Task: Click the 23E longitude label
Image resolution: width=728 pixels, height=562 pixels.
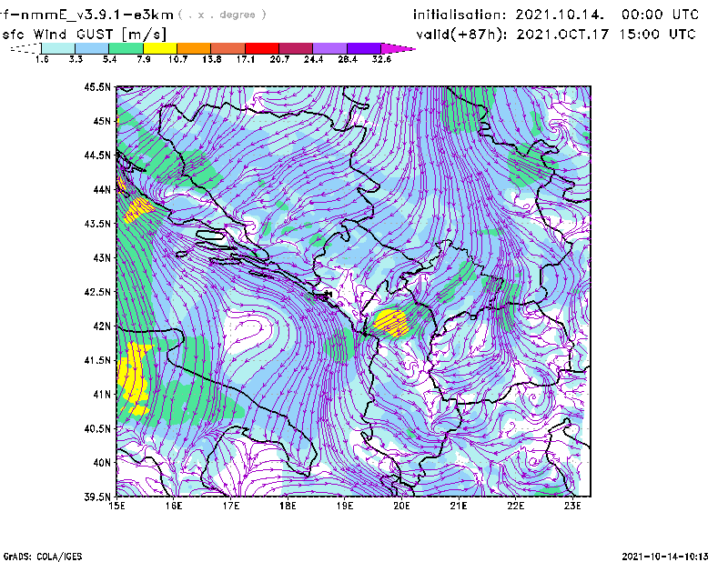Action: [x=572, y=506]
